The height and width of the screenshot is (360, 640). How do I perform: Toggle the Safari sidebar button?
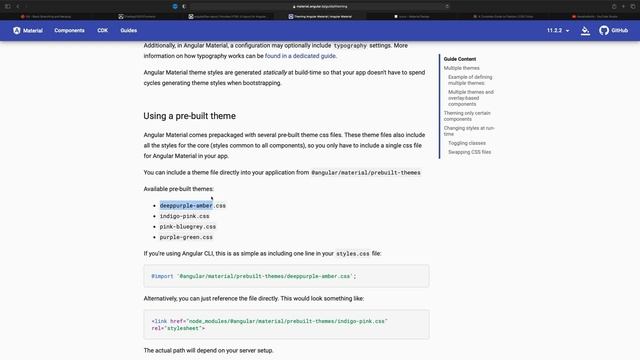(x=7, y=6)
